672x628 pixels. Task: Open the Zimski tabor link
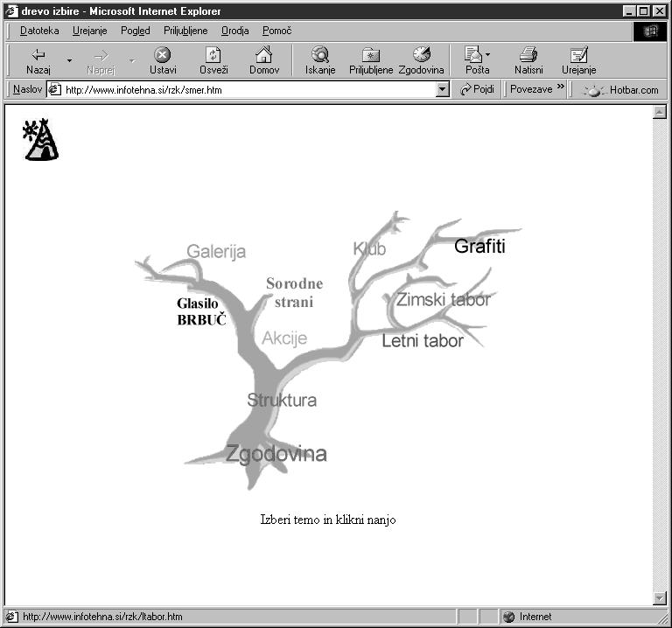(443, 299)
